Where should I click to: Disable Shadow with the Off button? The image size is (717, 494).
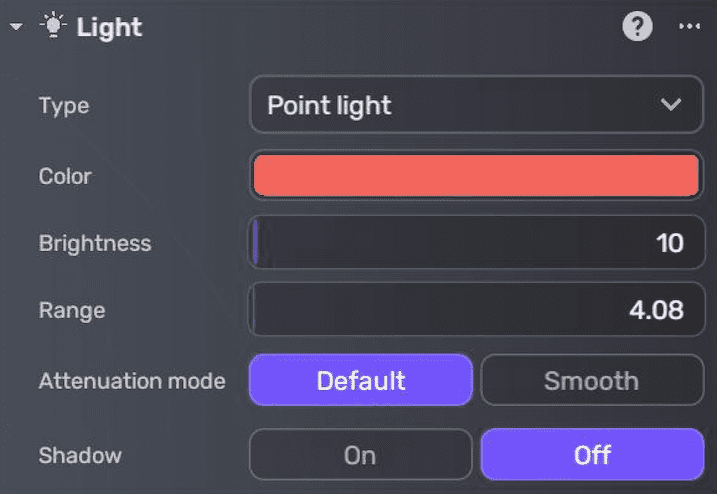coord(591,455)
